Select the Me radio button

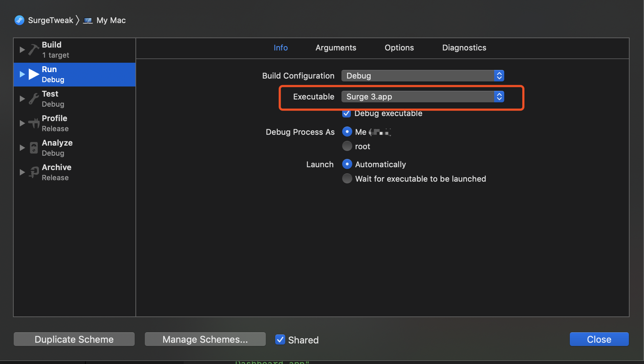pyautogui.click(x=347, y=132)
